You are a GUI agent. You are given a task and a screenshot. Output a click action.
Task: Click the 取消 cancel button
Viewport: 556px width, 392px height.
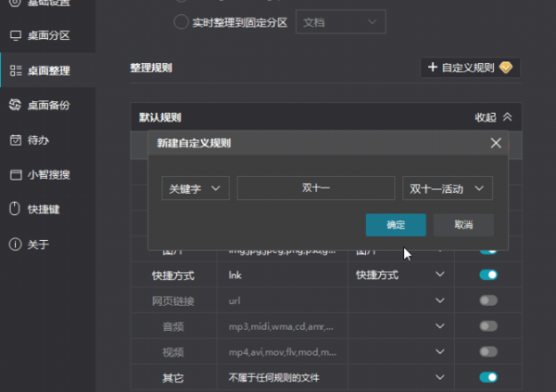pyautogui.click(x=463, y=225)
